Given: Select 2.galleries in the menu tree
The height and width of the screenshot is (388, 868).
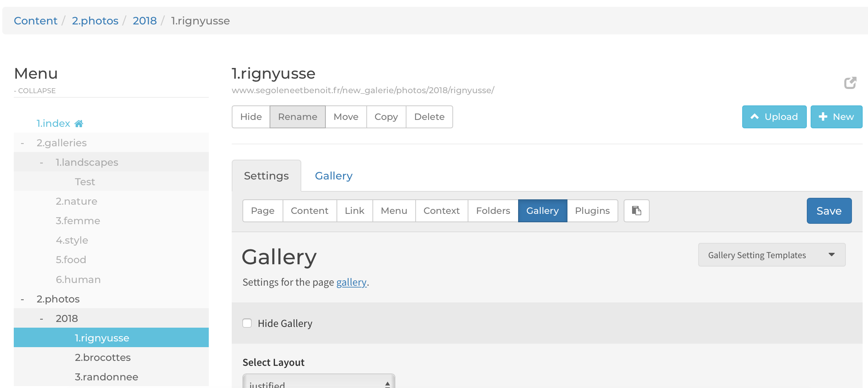Looking at the screenshot, I should pyautogui.click(x=62, y=143).
